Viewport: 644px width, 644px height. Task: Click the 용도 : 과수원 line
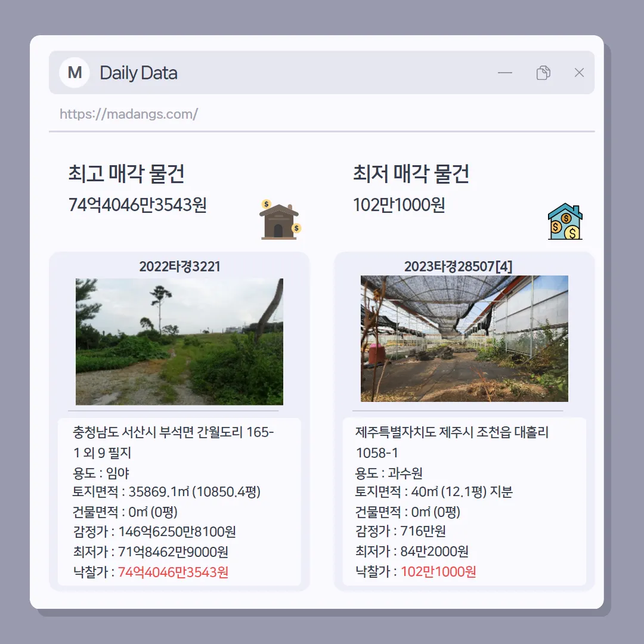coord(389,473)
